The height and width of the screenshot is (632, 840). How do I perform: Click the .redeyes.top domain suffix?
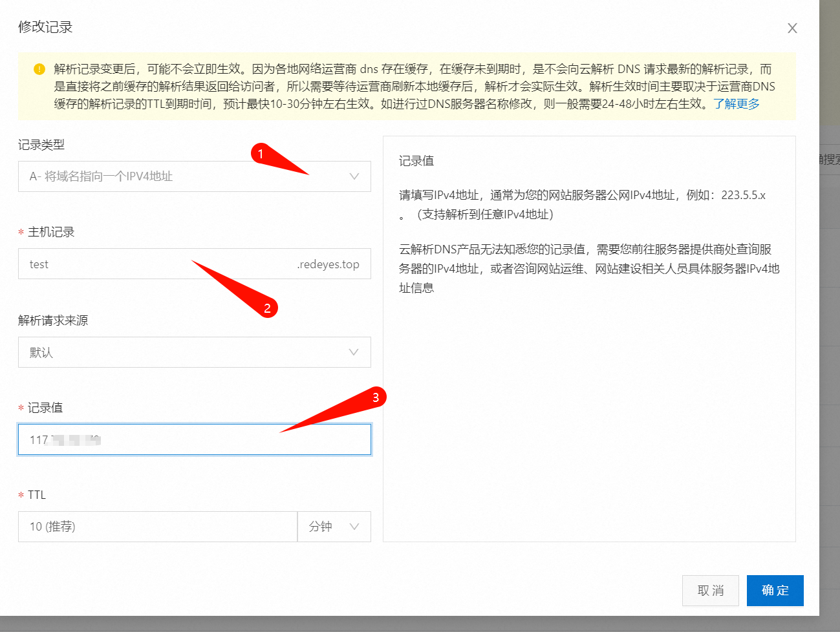[328, 264]
